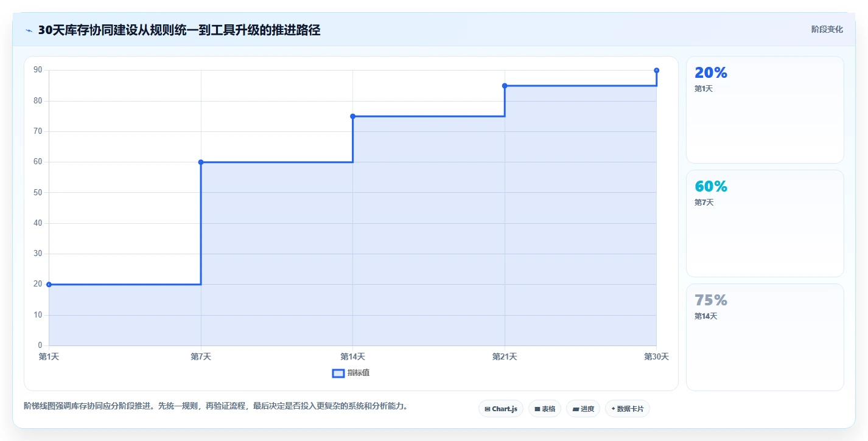
Task: Select the Chart.js tag
Action: click(x=500, y=409)
